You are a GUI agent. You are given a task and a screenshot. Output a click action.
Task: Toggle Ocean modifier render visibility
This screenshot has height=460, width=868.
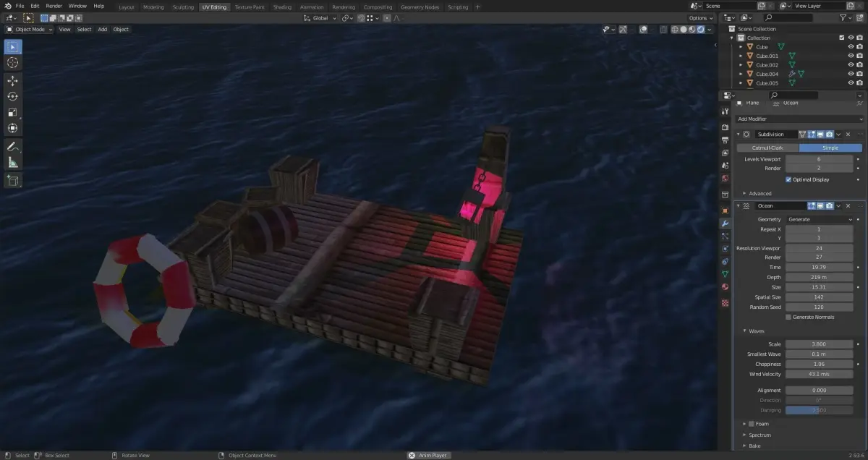click(x=829, y=206)
